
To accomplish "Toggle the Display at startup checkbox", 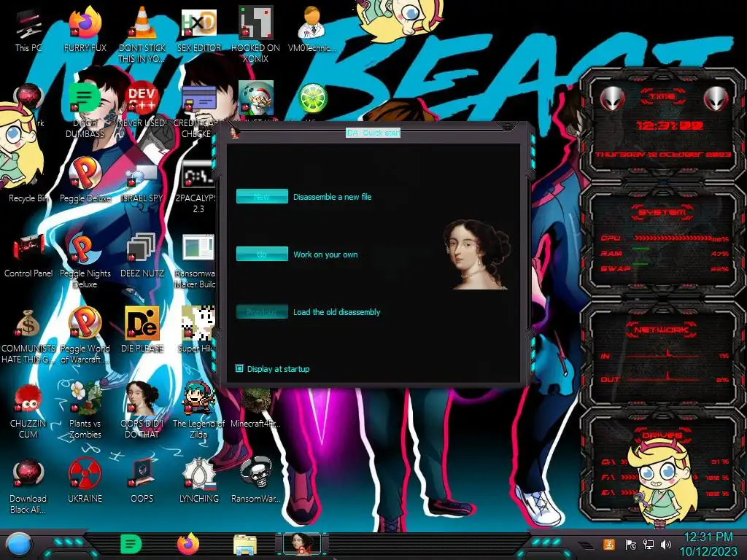I will coord(239,368).
